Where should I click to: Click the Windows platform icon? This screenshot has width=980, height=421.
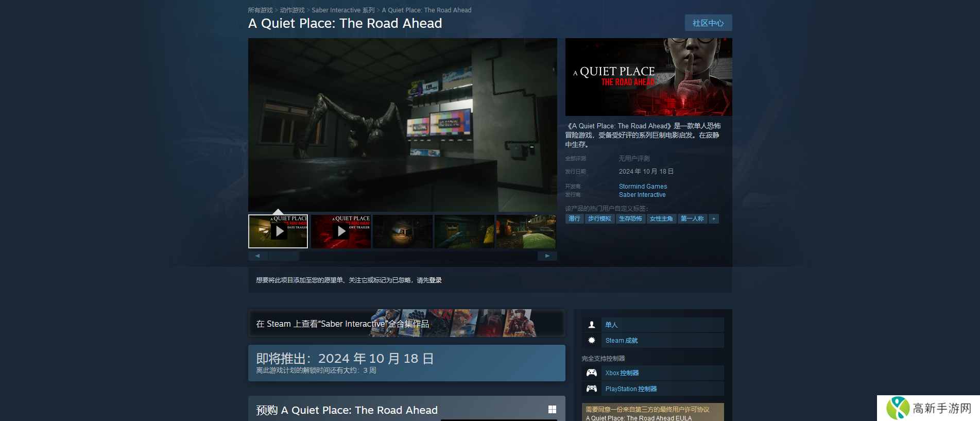(552, 410)
